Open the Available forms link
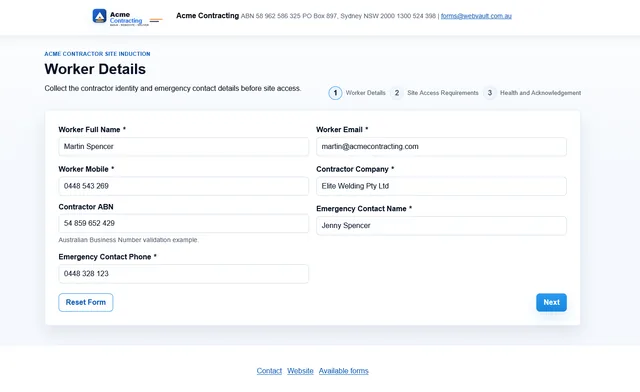This screenshot has width=640, height=392. (343, 371)
